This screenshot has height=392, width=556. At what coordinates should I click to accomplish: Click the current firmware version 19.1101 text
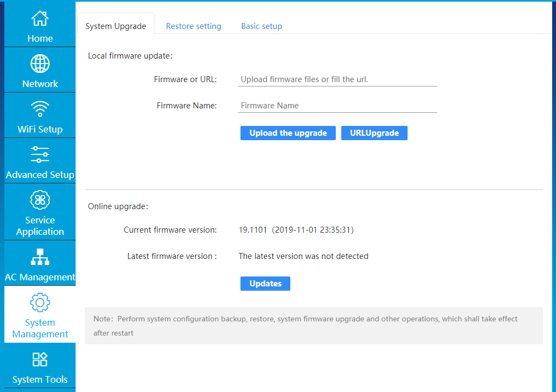pos(296,230)
